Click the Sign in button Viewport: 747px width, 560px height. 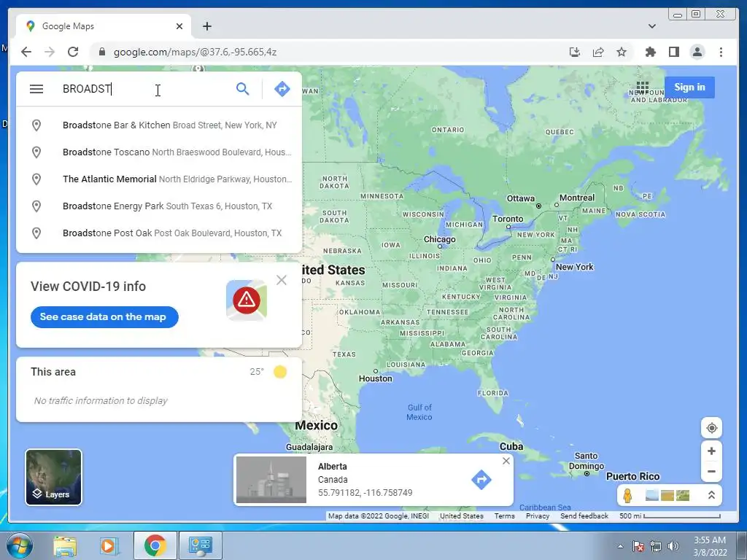pyautogui.click(x=689, y=87)
